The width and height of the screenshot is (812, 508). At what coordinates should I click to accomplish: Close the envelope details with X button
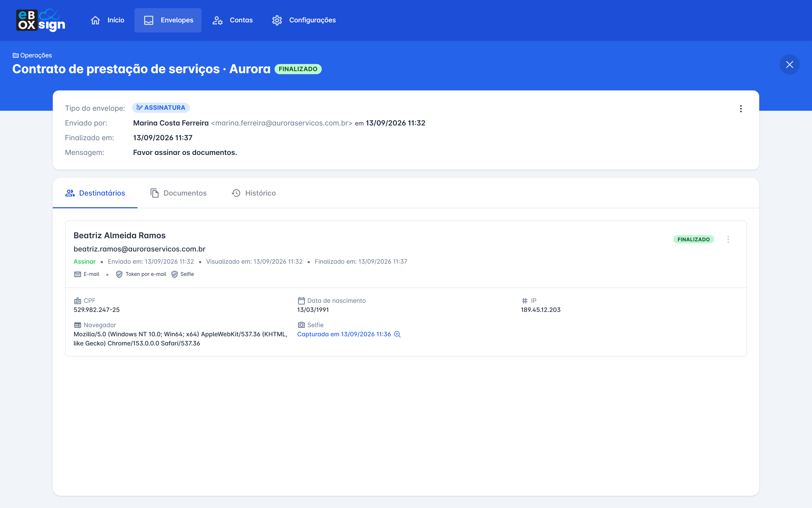click(789, 65)
